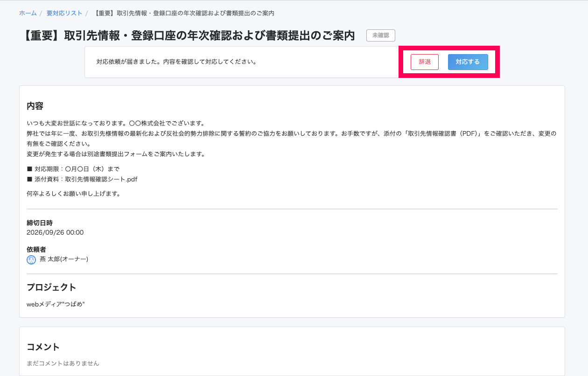
Task: Click the attachment line 取引先情報確認シート.pdf
Action: pos(82,179)
